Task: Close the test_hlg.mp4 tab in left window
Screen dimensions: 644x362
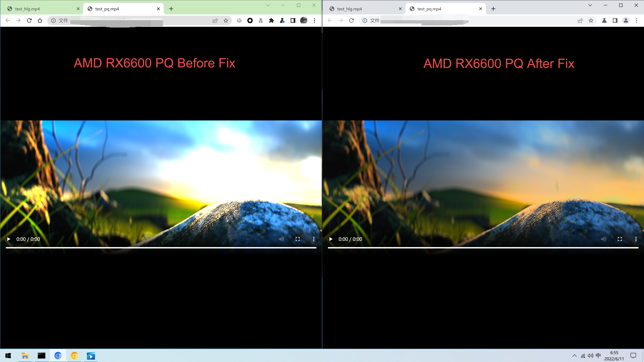Action: click(78, 9)
